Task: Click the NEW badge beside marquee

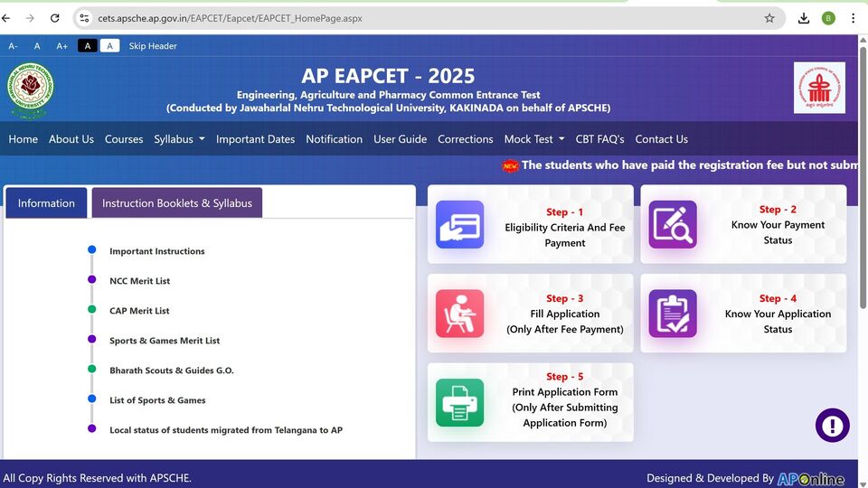Action: (x=510, y=165)
